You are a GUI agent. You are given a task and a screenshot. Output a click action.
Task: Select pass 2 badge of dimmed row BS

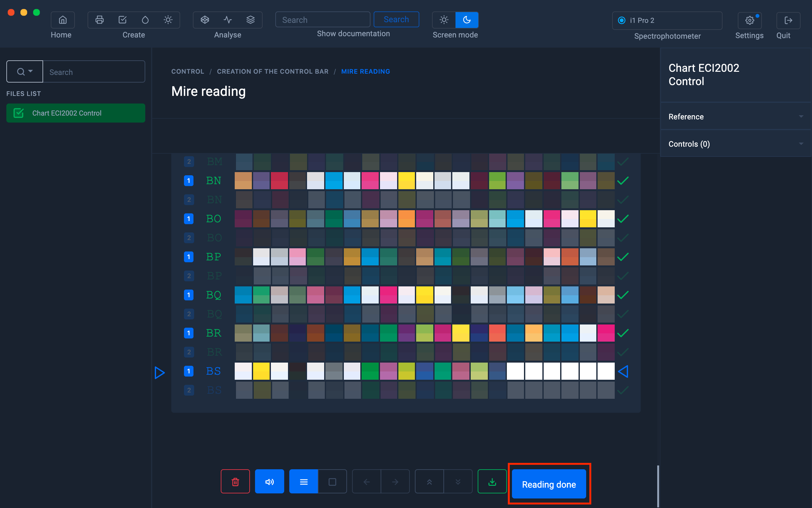pos(189,390)
